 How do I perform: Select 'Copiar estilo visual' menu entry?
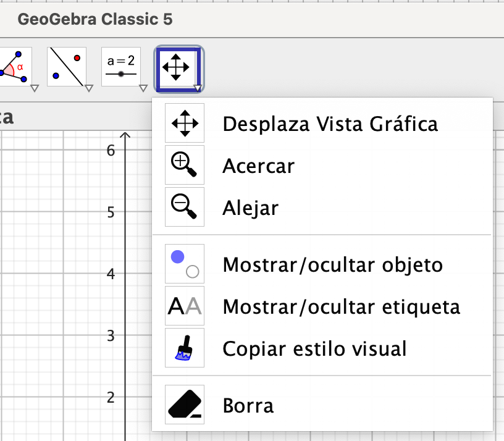(322, 348)
